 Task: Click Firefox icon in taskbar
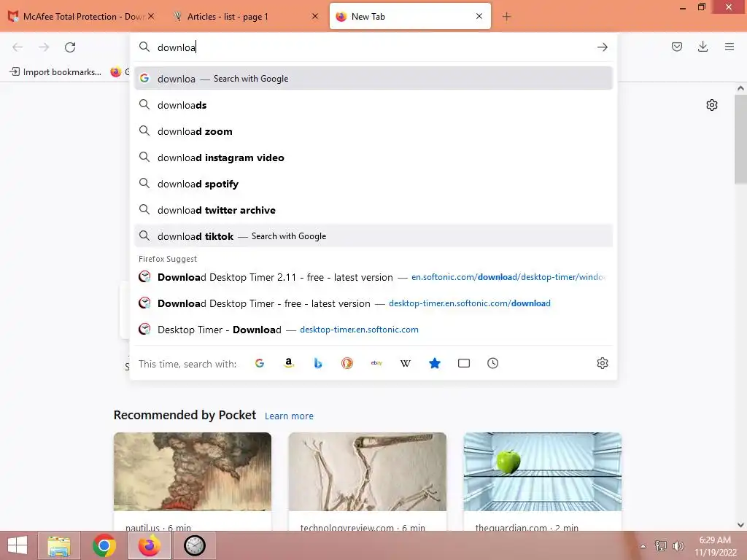[x=150, y=545]
